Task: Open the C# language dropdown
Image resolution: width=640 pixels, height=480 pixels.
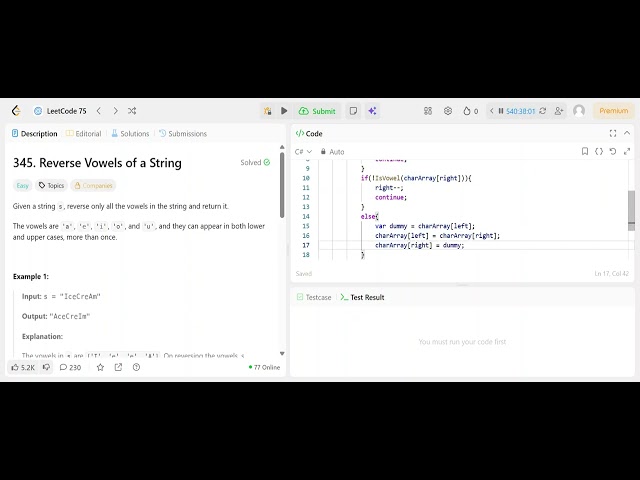Action: click(303, 152)
